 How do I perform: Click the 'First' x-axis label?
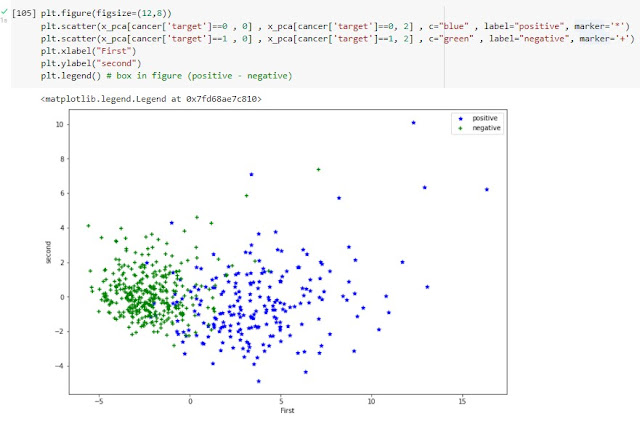[x=288, y=410]
